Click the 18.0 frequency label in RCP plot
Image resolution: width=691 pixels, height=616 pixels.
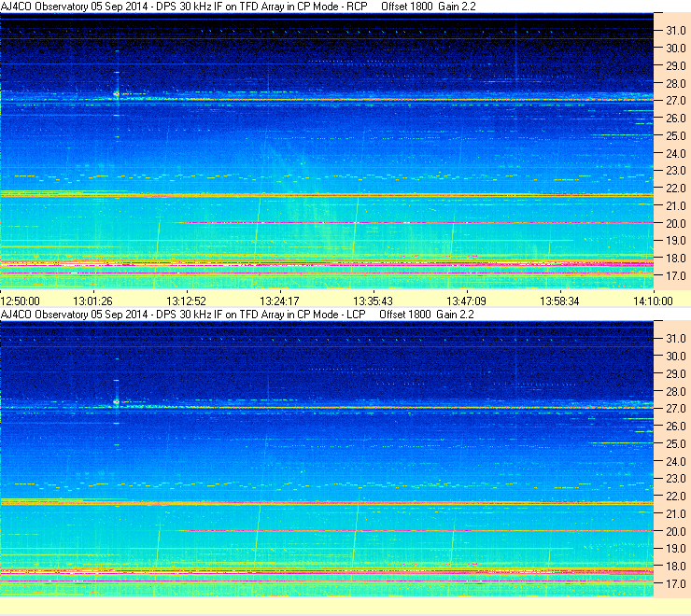[x=676, y=259]
